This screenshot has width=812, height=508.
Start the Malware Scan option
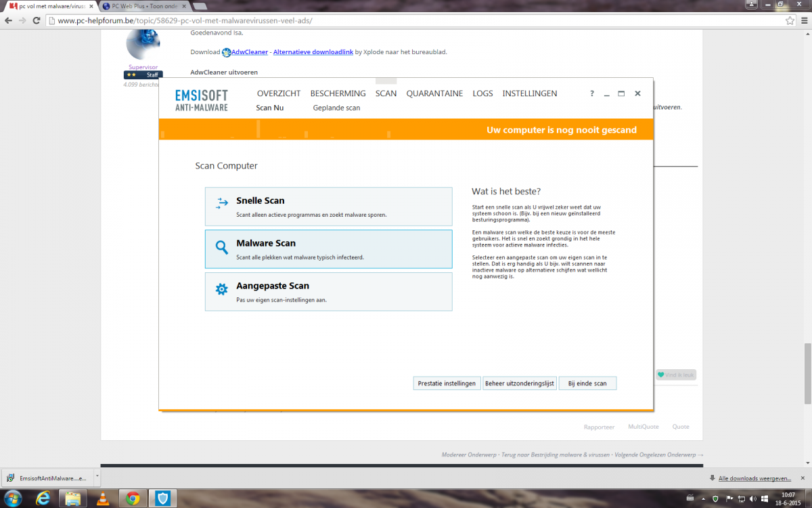point(328,249)
